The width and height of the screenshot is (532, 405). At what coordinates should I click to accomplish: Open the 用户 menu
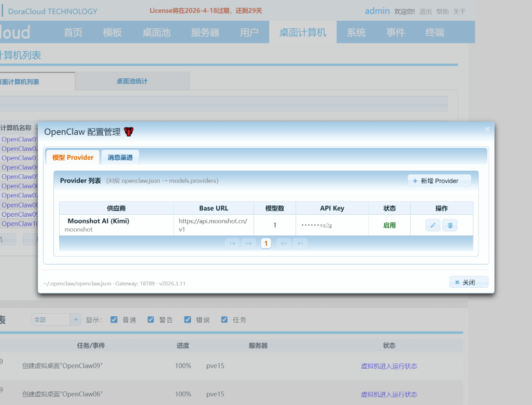point(249,32)
